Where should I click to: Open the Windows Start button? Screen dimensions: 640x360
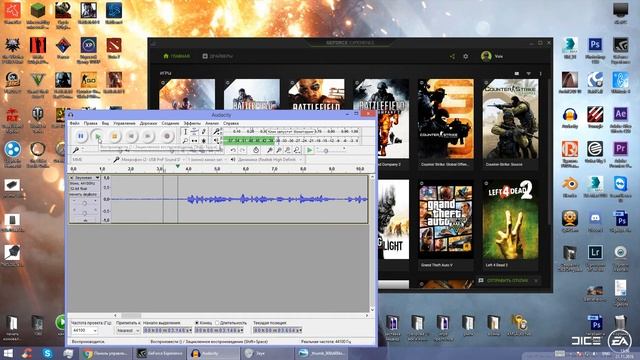coord(7,353)
